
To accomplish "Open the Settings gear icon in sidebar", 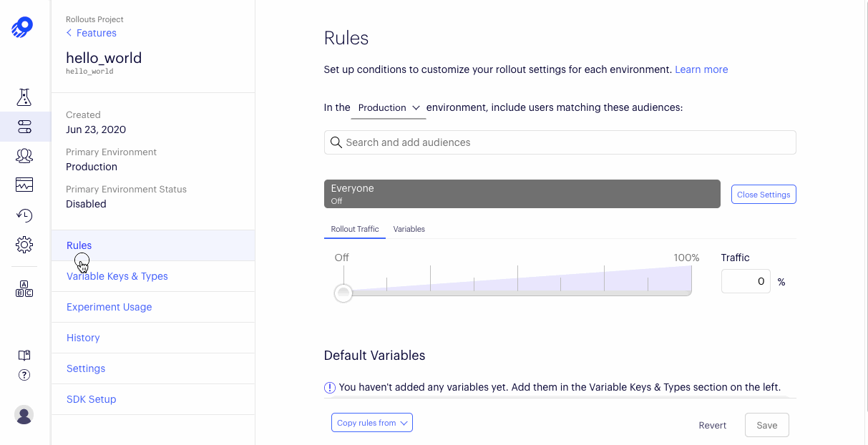I will 24,245.
